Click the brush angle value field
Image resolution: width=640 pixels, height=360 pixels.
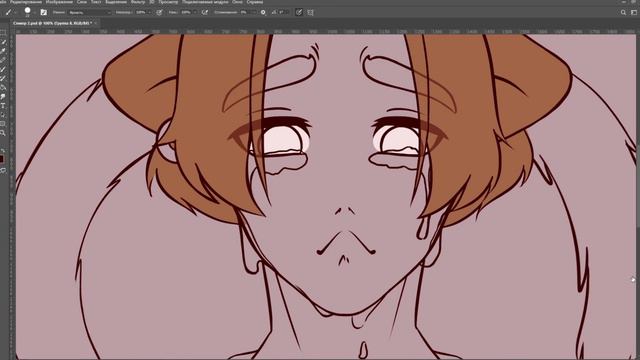(x=283, y=13)
